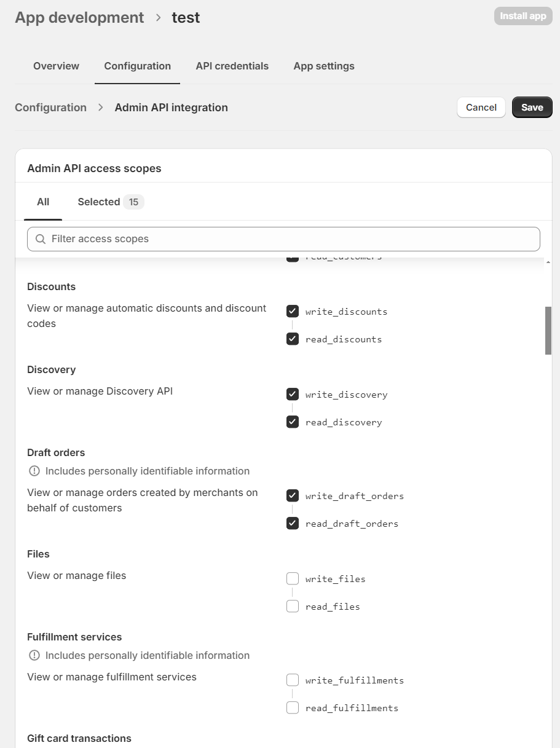
Task: Go to the App settings tab
Action: click(324, 66)
